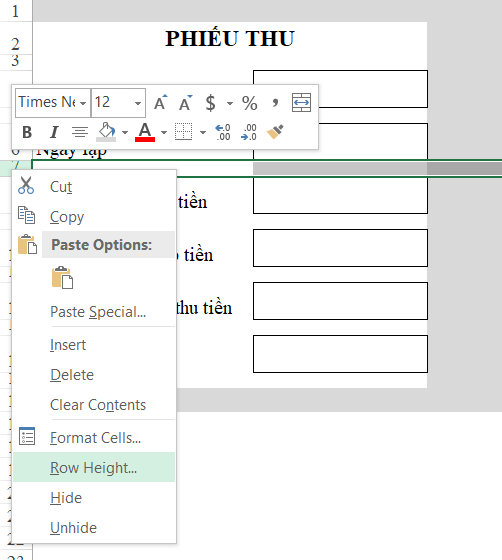The width and height of the screenshot is (502, 560).
Task: Click the Decrease Decimal icon
Action: click(249, 132)
